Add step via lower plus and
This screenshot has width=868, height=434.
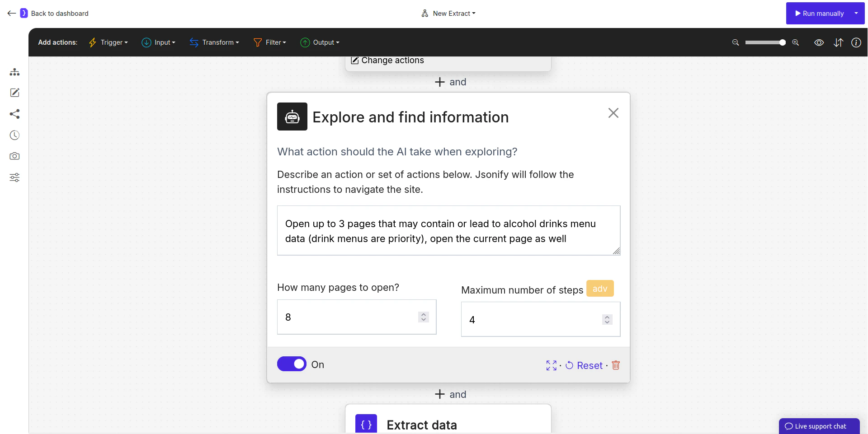coord(450,394)
